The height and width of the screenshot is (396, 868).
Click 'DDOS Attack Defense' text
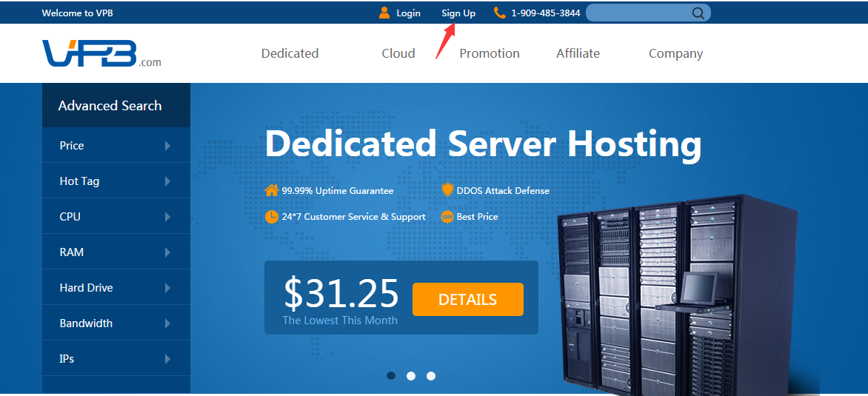coord(503,191)
